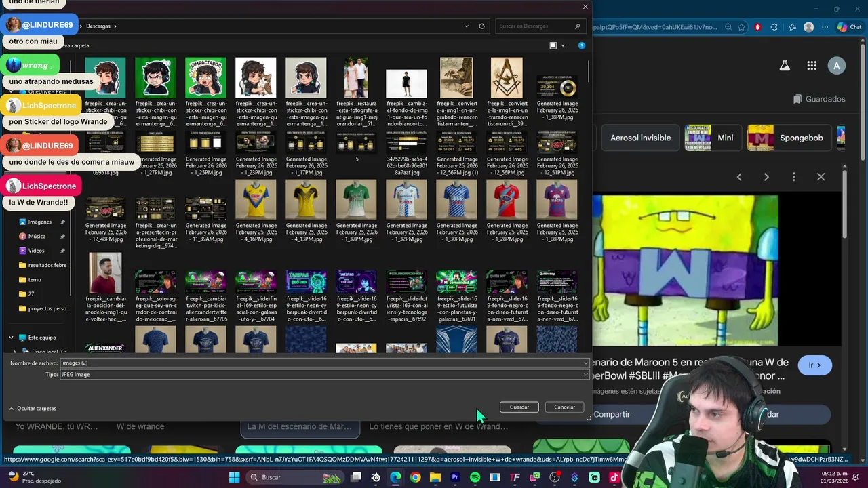Select the Mini filter chip

[x=712, y=138]
